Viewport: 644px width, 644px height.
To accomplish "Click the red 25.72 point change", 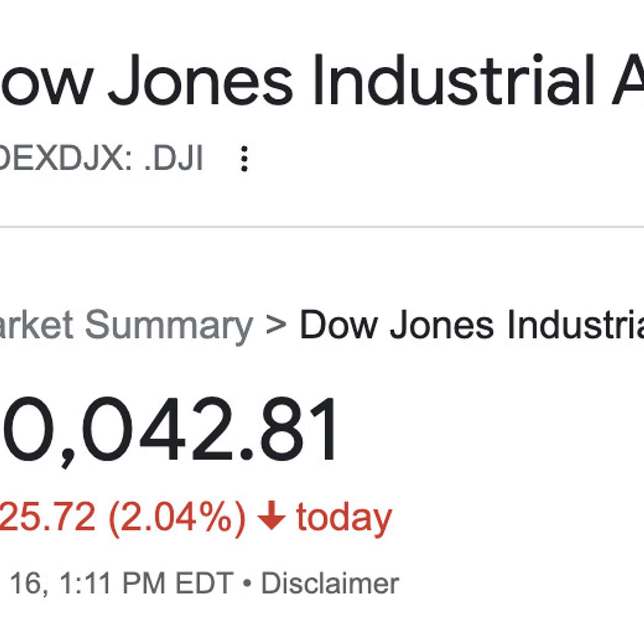I will 47,517.
